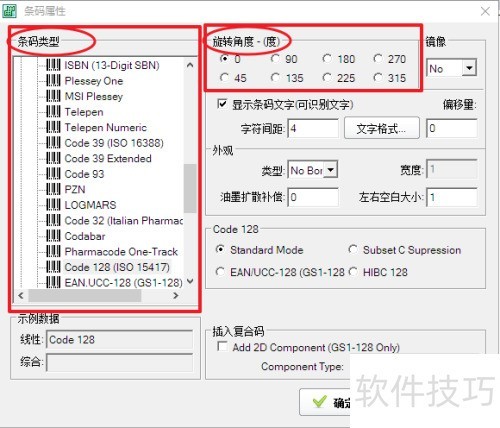This screenshot has width=500, height=428.
Task: Click the horizontal scroll left arrow
Action: tap(21, 295)
